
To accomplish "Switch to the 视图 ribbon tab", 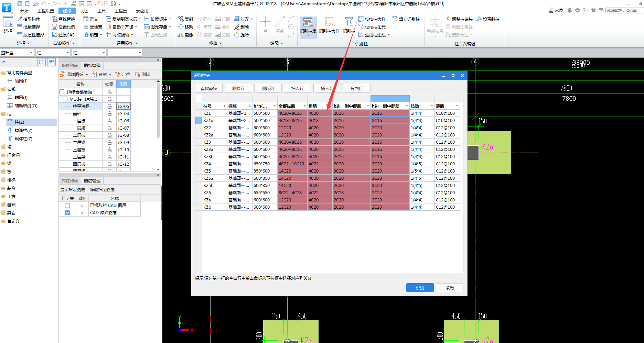I will [84, 11].
